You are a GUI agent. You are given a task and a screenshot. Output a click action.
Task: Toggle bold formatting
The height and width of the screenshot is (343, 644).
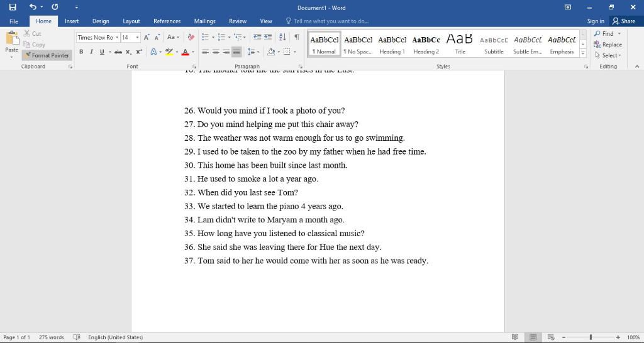click(81, 52)
